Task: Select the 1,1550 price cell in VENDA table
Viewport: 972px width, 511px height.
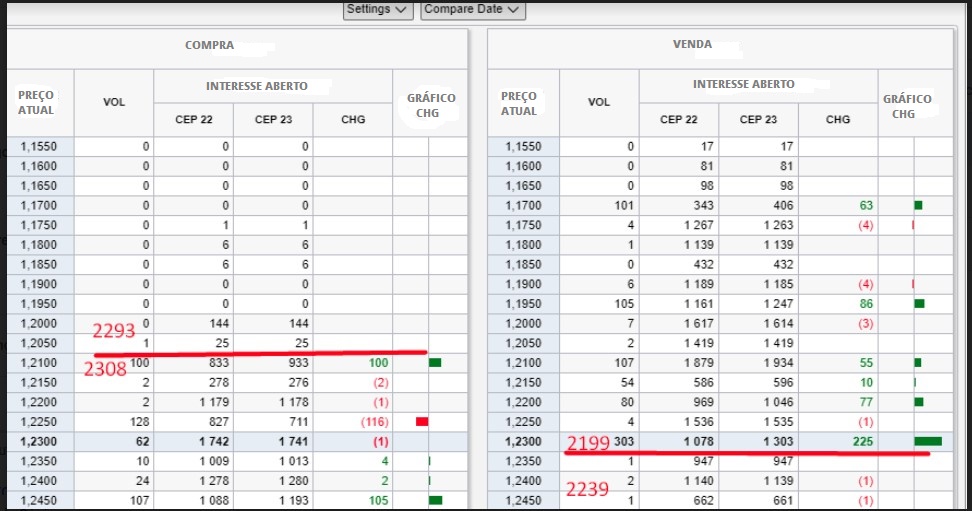Action: click(x=524, y=146)
